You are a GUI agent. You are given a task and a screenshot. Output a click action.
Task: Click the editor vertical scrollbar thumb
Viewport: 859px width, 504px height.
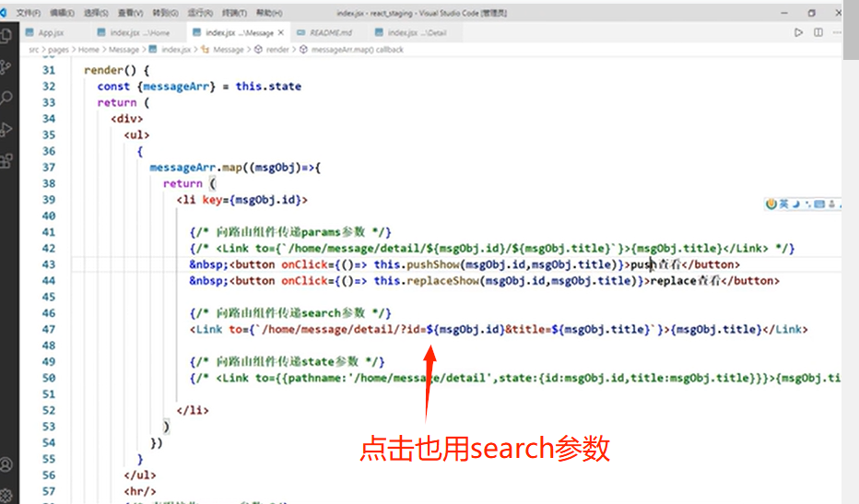pos(851,30)
